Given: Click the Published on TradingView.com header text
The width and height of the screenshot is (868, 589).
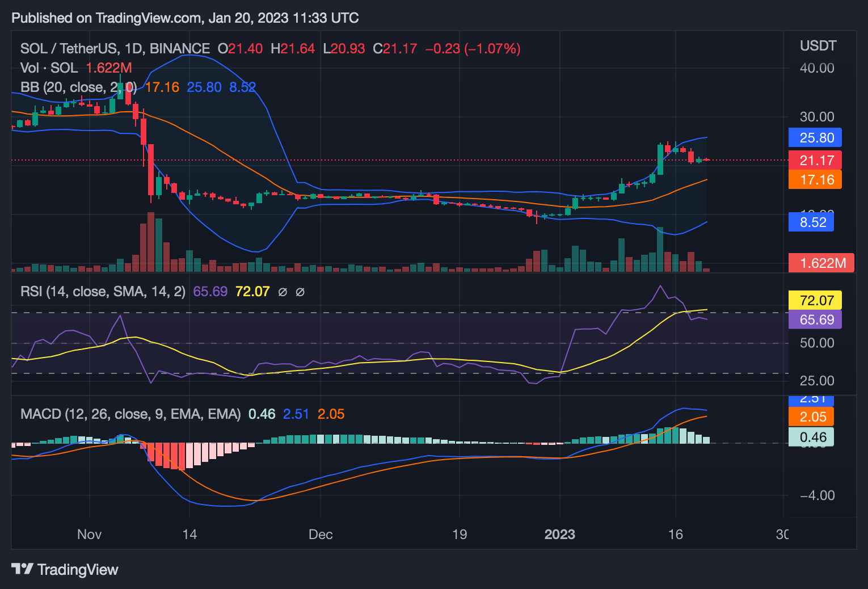Looking at the screenshot, I should click(185, 18).
